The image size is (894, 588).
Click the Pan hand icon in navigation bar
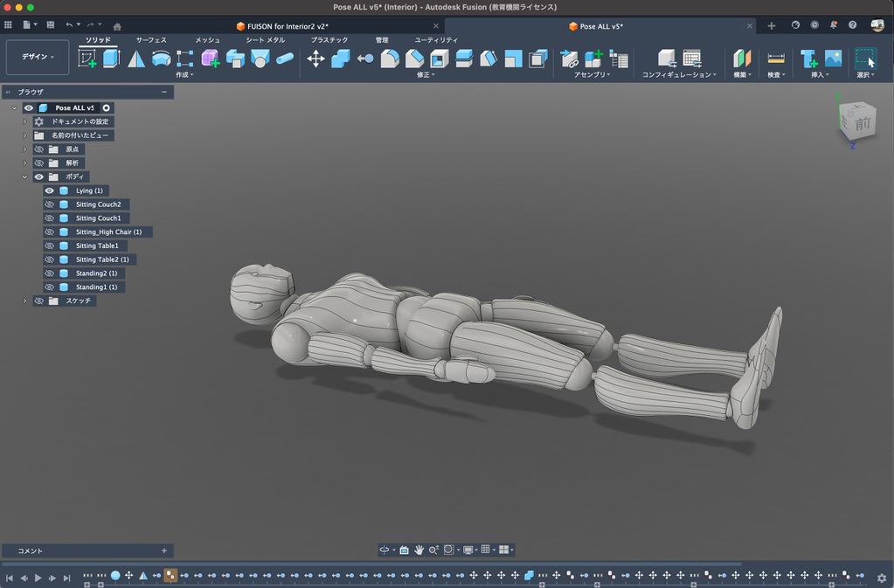419,550
